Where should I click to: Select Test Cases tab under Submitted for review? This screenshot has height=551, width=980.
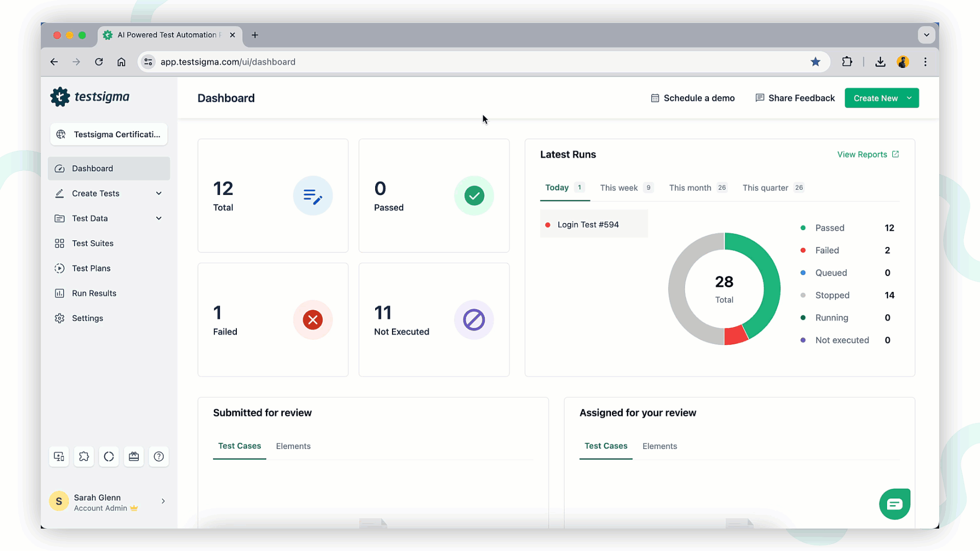pos(239,446)
